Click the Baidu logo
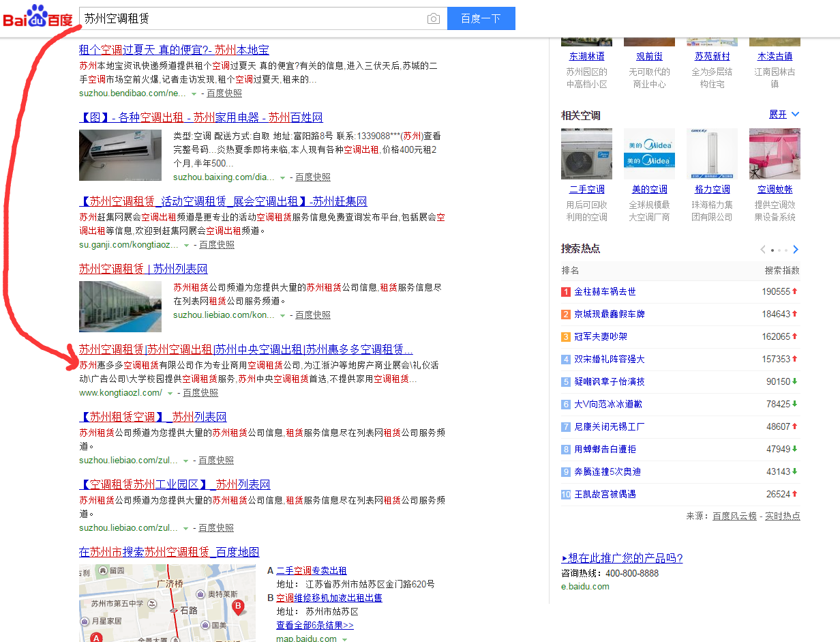 click(x=38, y=16)
